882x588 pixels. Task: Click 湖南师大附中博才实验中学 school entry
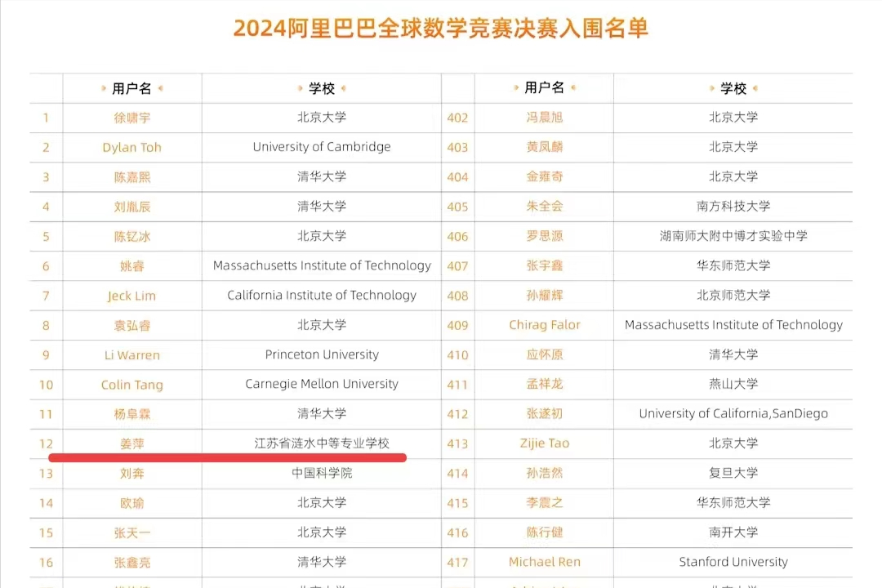coord(733,236)
